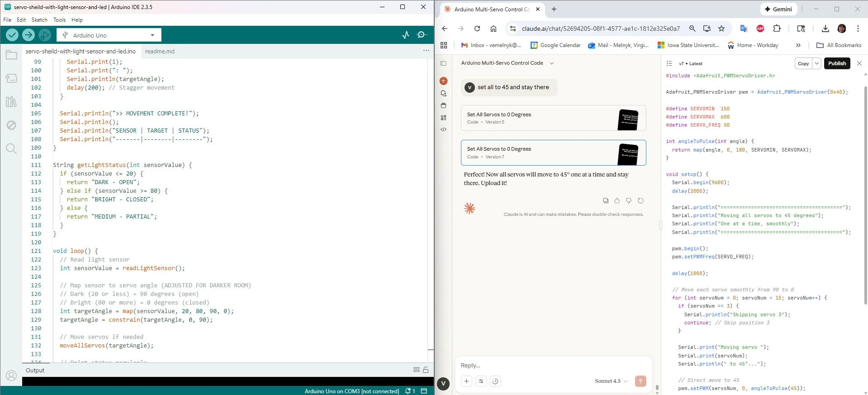Open the Claude Code sidebar icon

coord(443,129)
